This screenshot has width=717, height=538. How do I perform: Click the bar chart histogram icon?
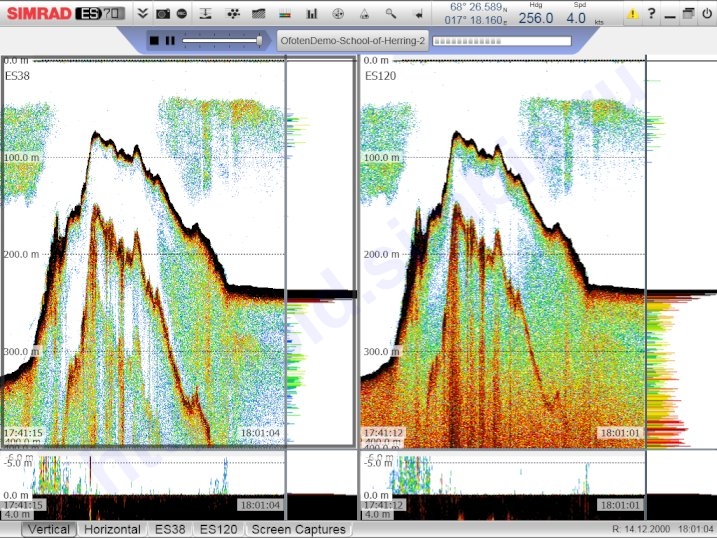point(311,14)
